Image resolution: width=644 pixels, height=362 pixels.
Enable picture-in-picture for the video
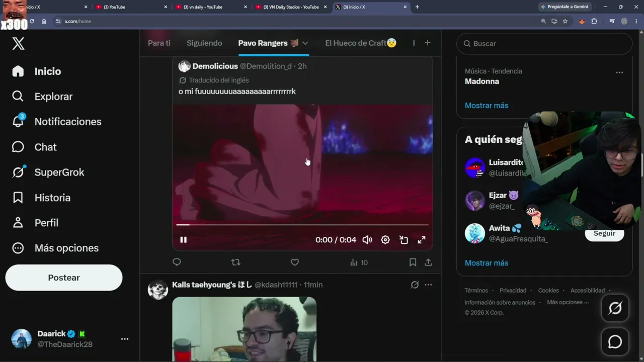pyautogui.click(x=404, y=240)
